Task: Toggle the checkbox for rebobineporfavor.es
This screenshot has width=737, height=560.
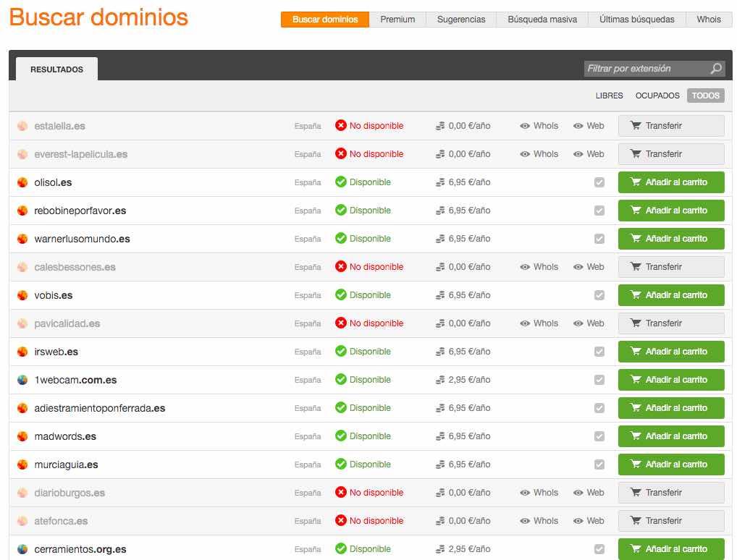Action: (599, 211)
